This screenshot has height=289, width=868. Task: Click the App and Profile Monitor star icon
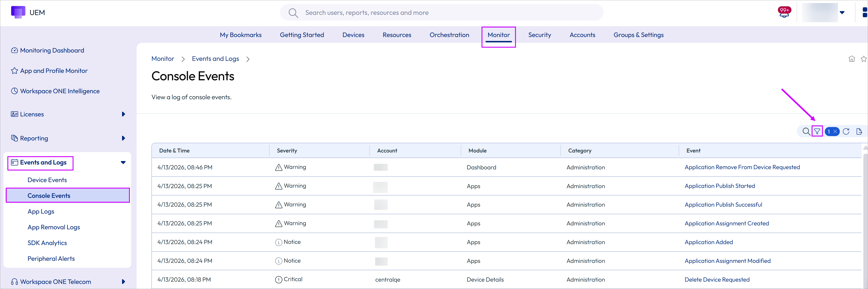[x=15, y=71]
